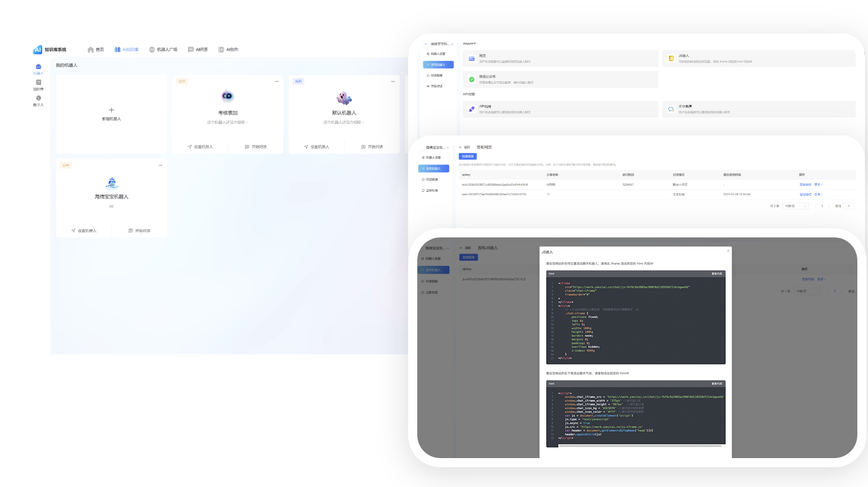Open the 企业微信 option

(759, 109)
